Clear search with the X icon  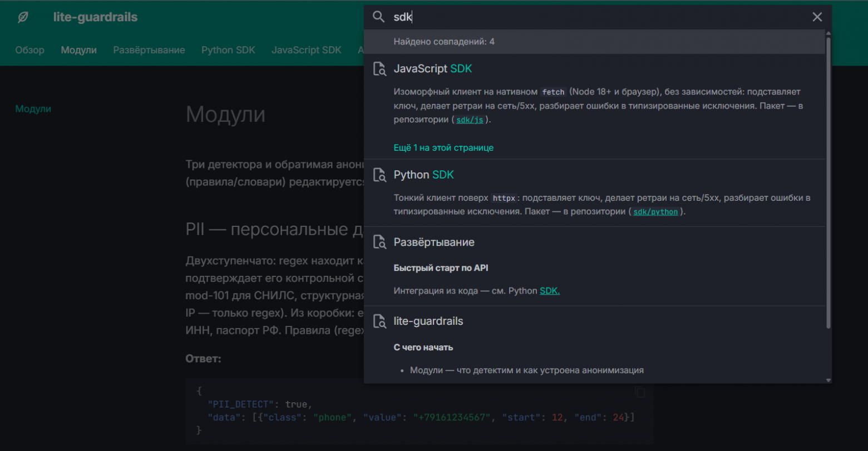pyautogui.click(x=817, y=17)
